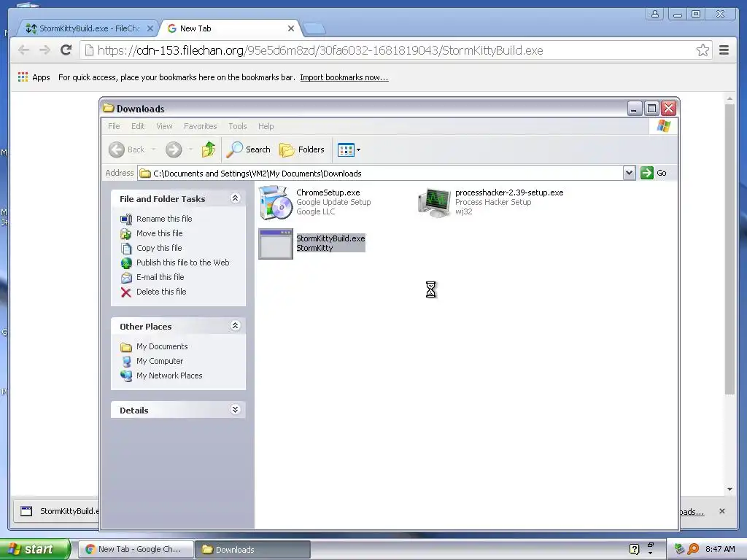Open the Edit menu
The width and height of the screenshot is (747, 560).
coord(138,126)
